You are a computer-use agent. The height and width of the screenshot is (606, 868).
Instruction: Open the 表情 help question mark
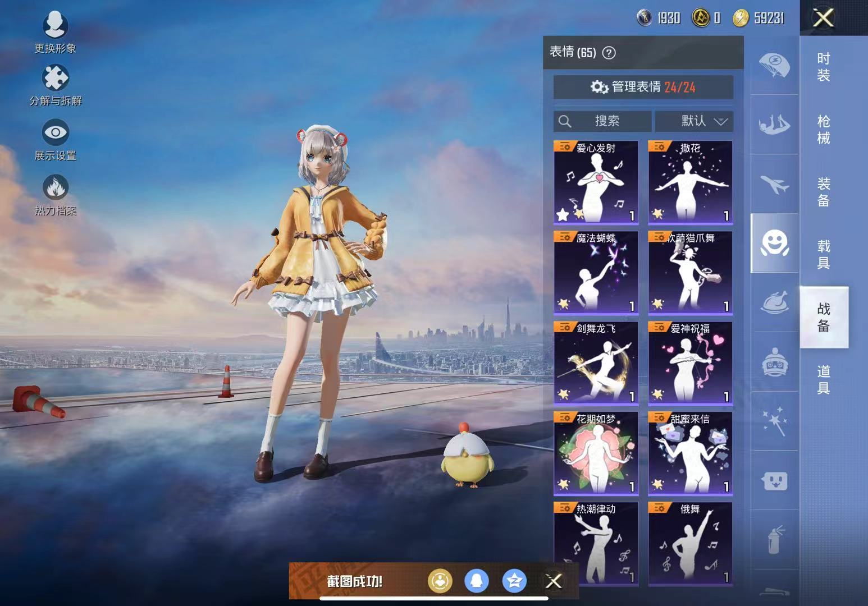pos(609,53)
